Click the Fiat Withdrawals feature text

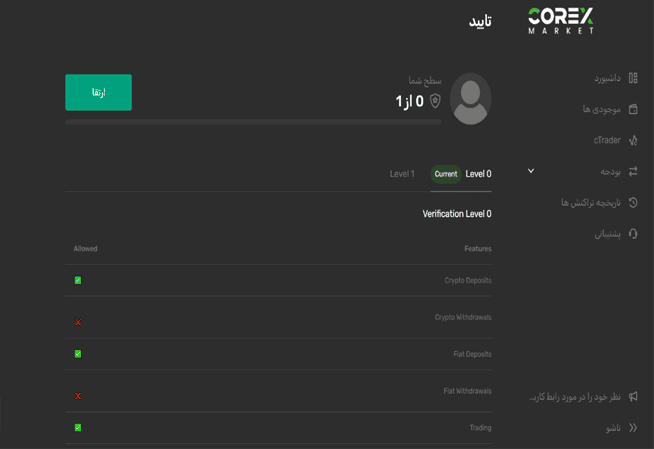pyautogui.click(x=467, y=391)
